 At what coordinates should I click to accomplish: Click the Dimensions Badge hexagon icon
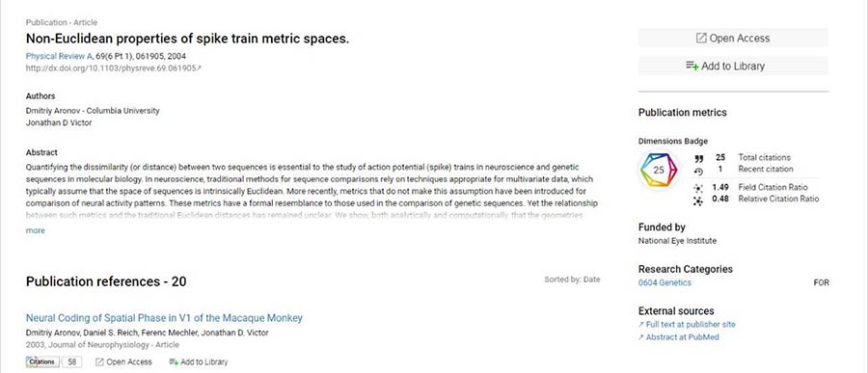(x=659, y=171)
